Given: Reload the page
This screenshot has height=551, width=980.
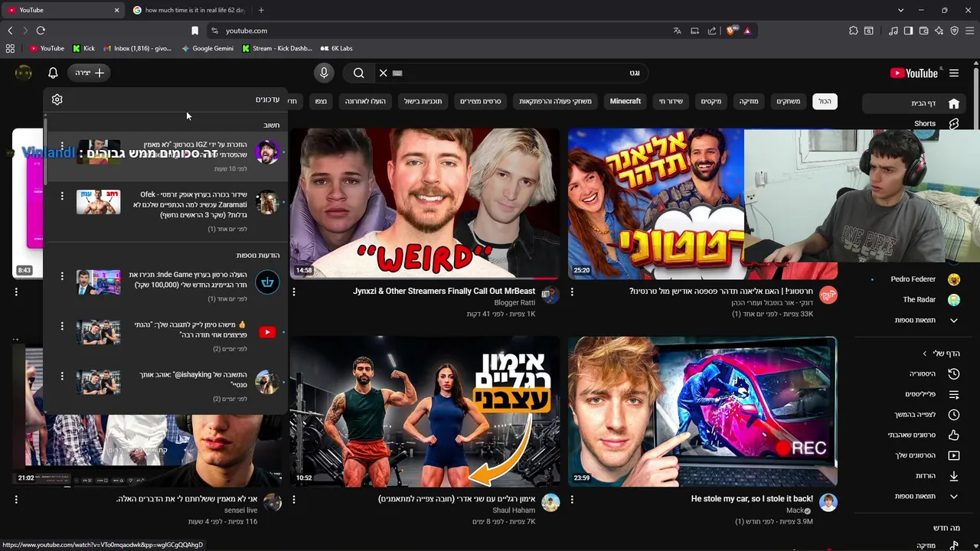Looking at the screenshot, I should click(41, 31).
